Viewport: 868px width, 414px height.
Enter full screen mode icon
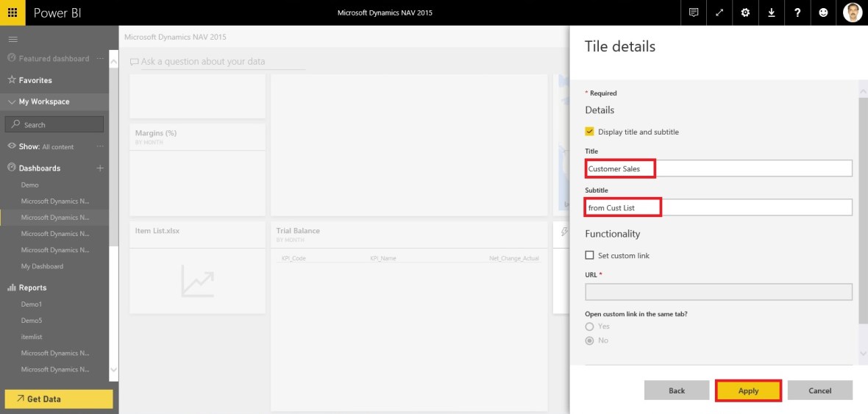coord(719,13)
